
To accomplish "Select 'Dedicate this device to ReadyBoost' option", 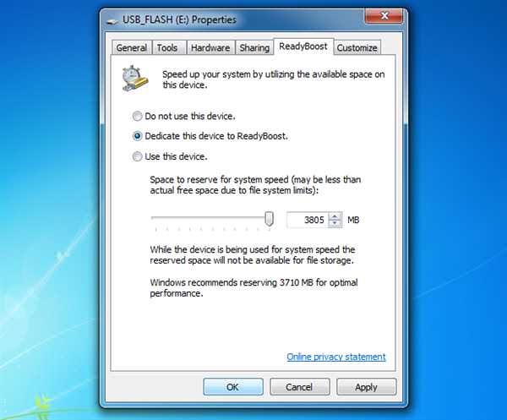I will 137,136.
